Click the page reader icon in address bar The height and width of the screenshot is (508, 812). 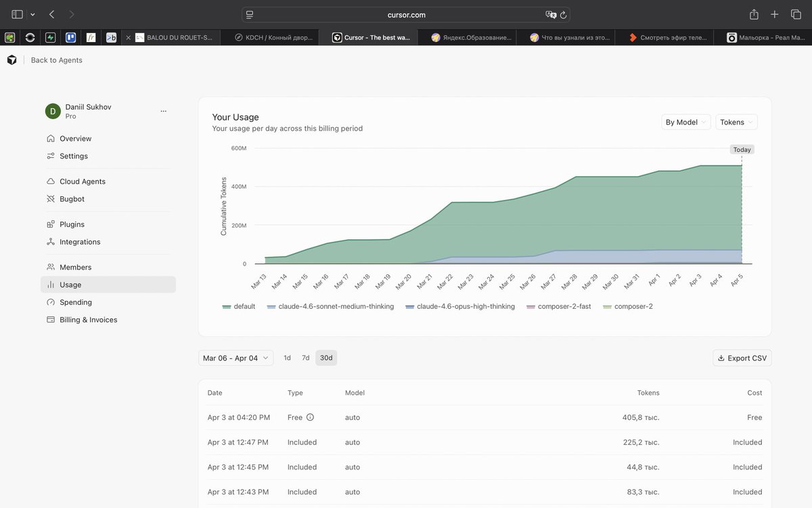pyautogui.click(x=250, y=14)
